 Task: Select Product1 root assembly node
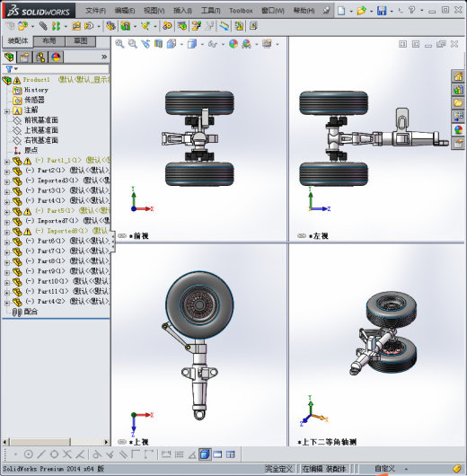[36, 80]
